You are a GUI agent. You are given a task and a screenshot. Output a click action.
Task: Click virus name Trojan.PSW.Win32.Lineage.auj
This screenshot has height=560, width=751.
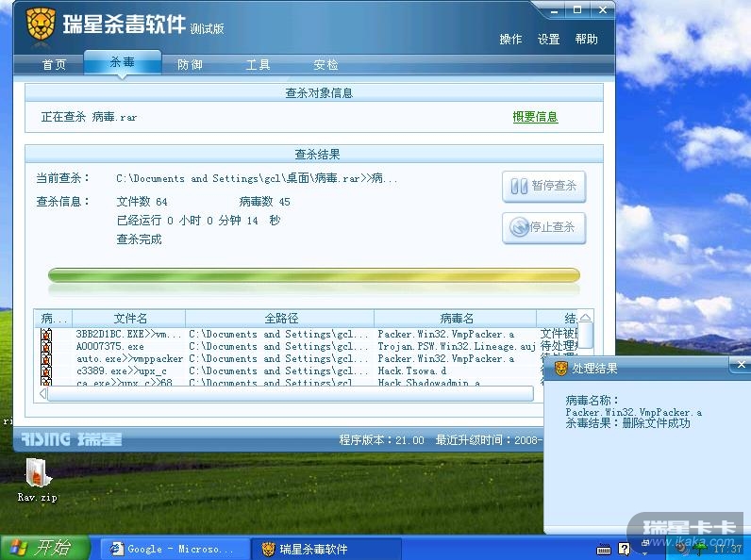(x=457, y=347)
